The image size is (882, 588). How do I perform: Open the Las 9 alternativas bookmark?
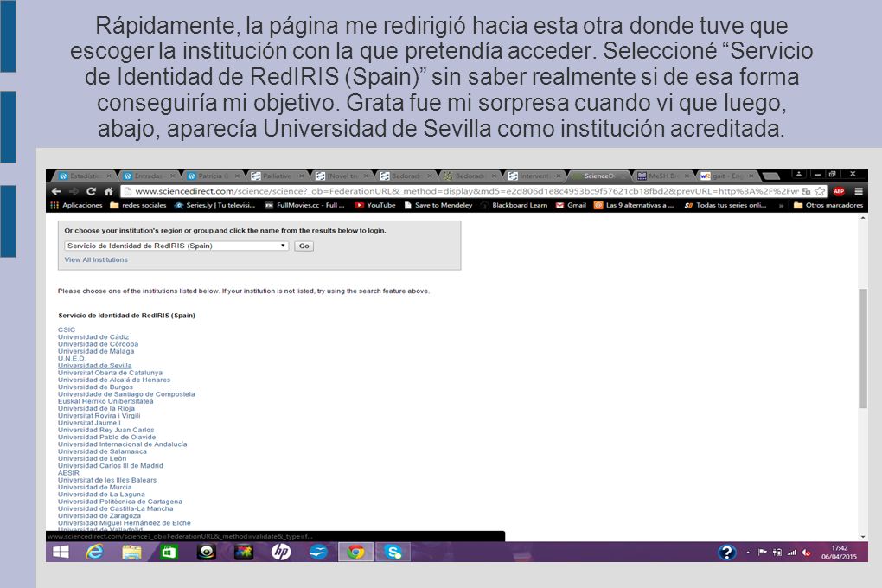pyautogui.click(x=634, y=206)
